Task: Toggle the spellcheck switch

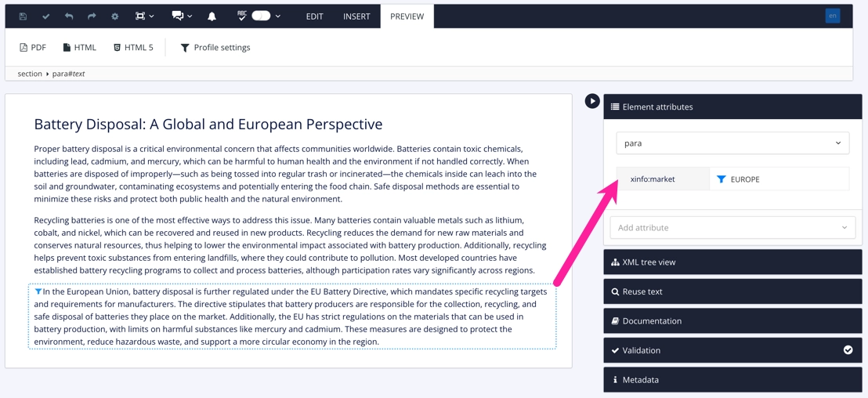Action: (261, 16)
